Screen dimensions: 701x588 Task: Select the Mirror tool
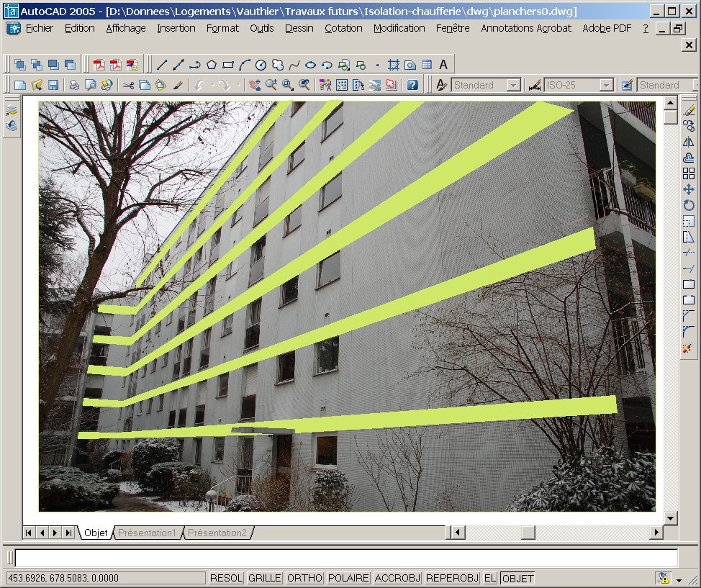coord(689,142)
